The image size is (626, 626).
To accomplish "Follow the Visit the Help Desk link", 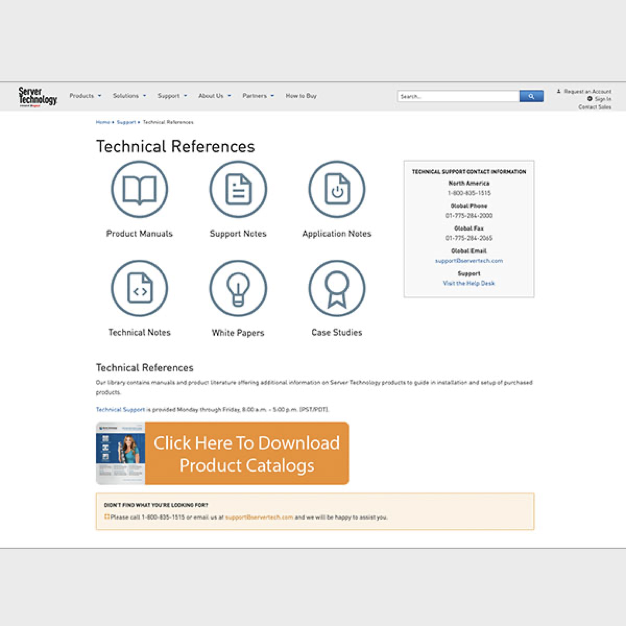I will (469, 283).
